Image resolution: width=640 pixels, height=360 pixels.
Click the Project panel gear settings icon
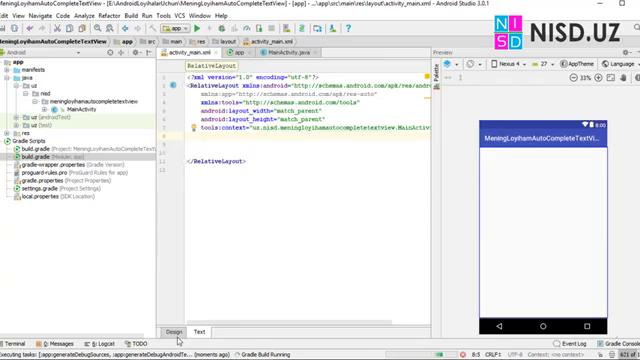click(136, 52)
